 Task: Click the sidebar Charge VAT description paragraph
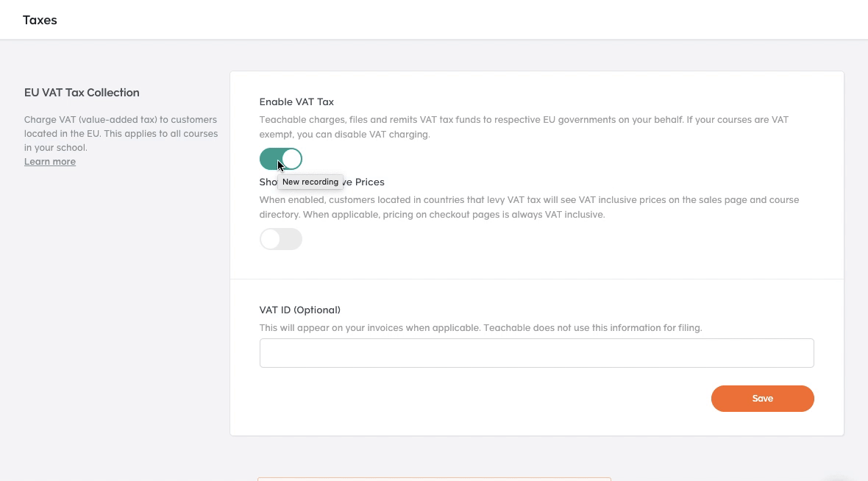121,133
